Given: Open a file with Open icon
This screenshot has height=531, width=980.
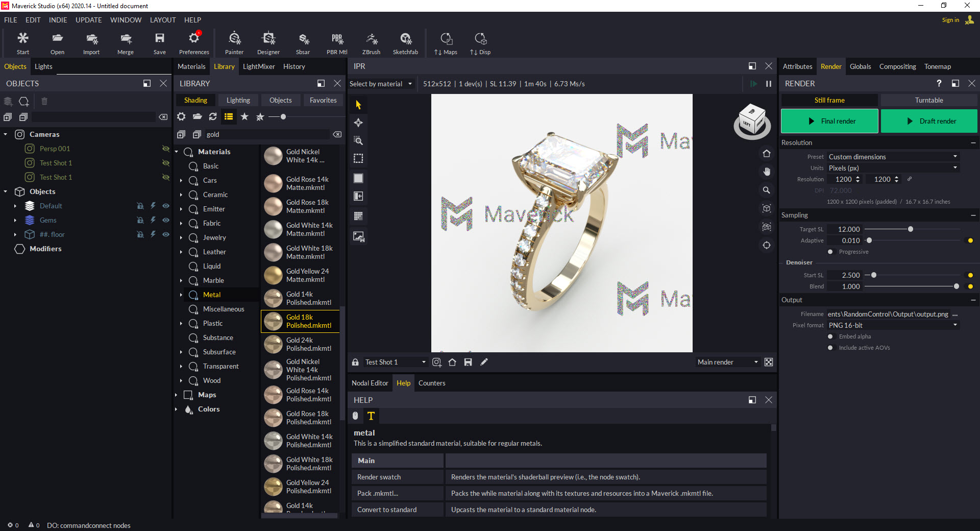Looking at the screenshot, I should click(57, 43).
